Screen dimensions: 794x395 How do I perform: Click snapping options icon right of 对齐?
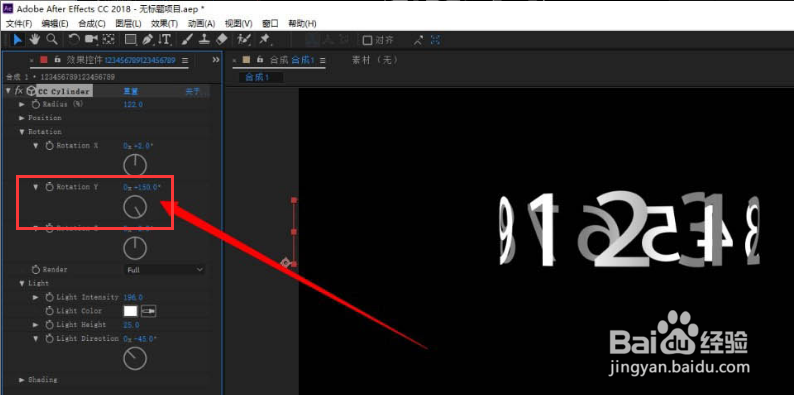[x=418, y=40]
